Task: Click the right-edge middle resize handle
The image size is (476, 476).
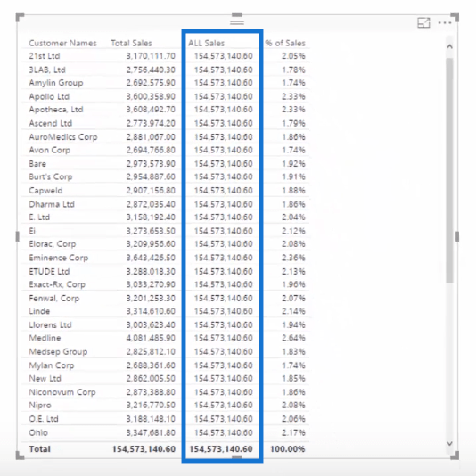Action: point(457,236)
